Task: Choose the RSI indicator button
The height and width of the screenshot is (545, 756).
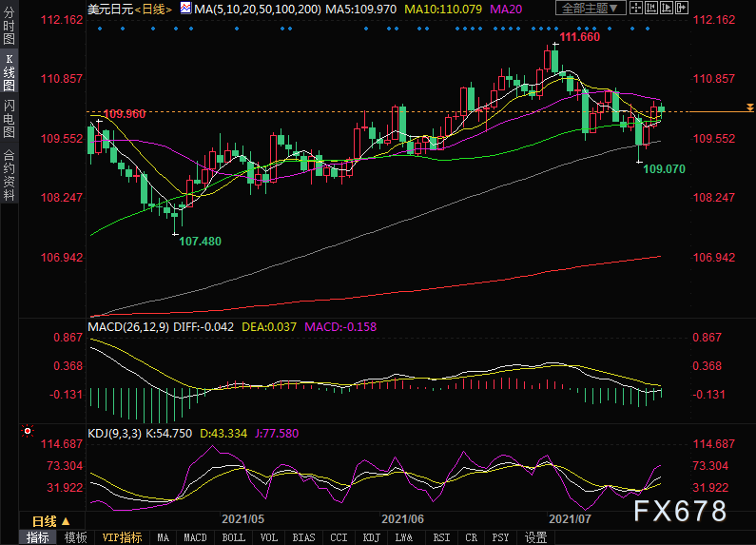Action: tap(441, 537)
